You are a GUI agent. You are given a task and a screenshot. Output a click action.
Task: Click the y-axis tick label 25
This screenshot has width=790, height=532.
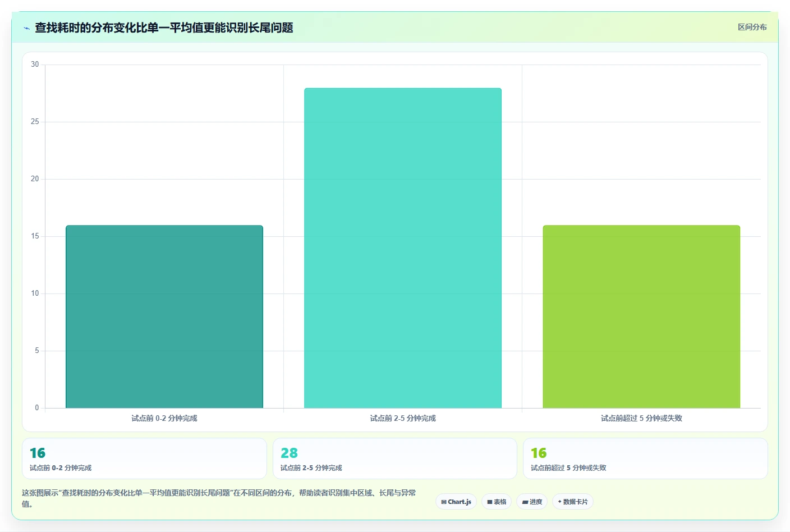[35, 122]
